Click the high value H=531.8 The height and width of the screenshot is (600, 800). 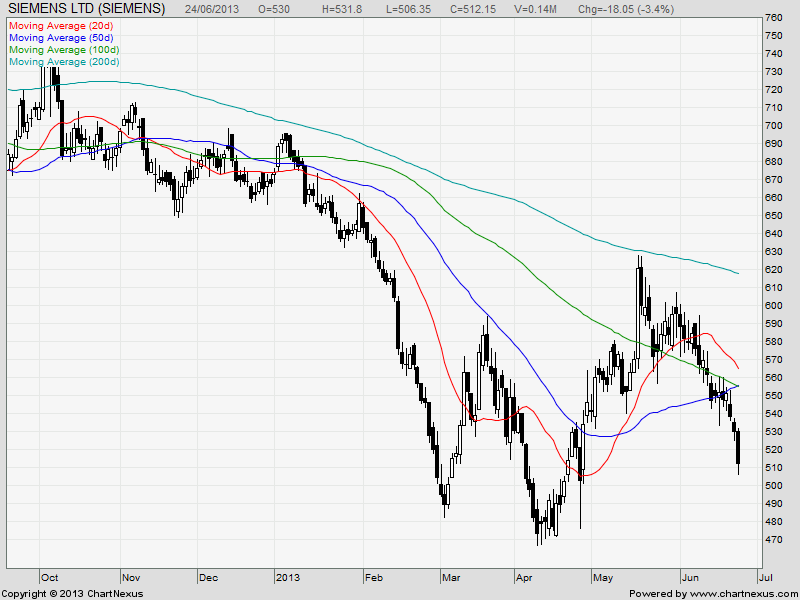(342, 9)
